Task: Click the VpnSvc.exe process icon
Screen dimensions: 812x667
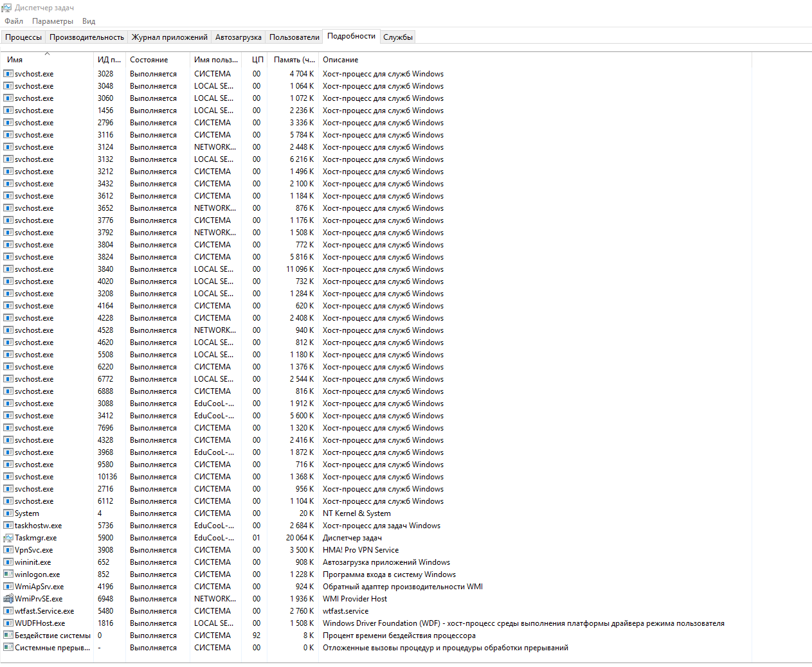Action: coord(8,550)
